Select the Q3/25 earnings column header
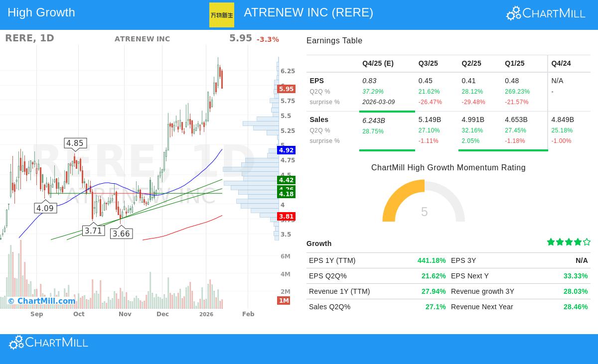Screen dimensions: 598x364 pos(428,63)
